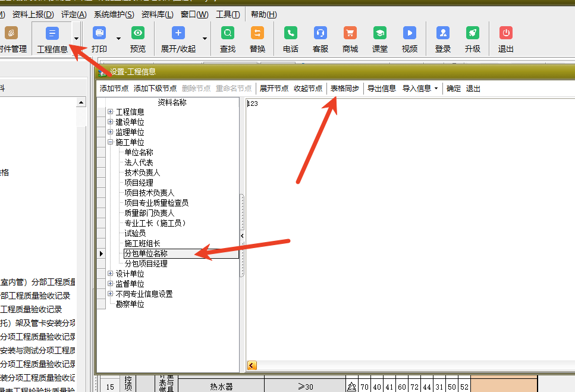
Task: Open the 视频 play icon
Action: coord(410,33)
